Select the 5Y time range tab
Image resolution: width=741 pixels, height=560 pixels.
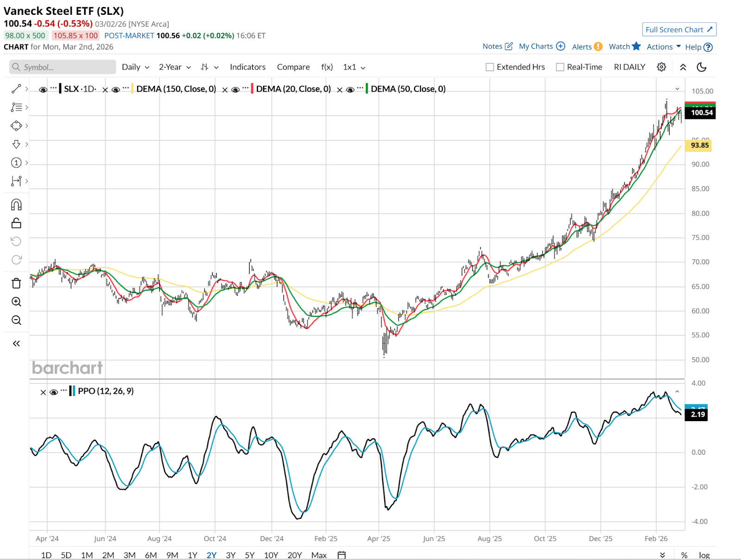(250, 555)
